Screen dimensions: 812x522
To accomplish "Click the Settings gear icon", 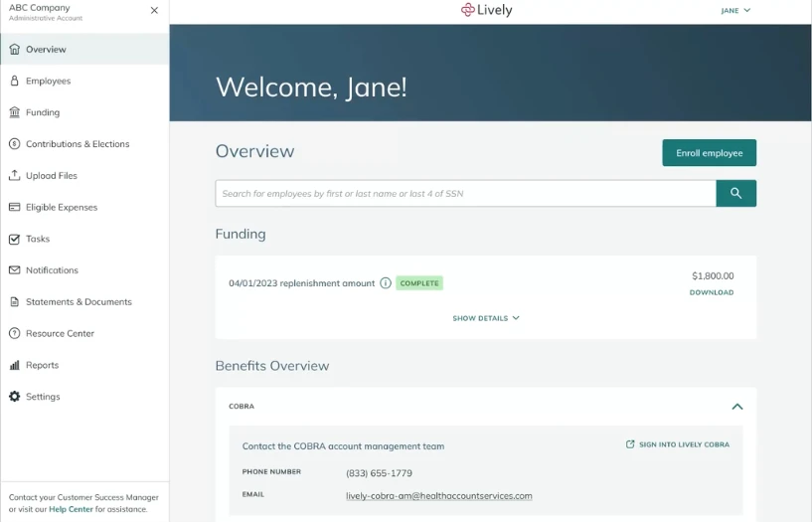I will 15,396.
